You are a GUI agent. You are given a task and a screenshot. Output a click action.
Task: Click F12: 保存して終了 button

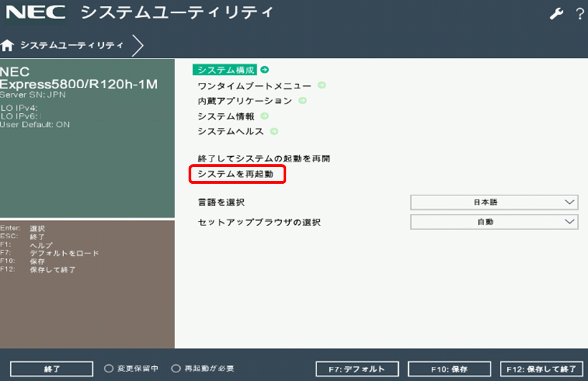coord(542,369)
